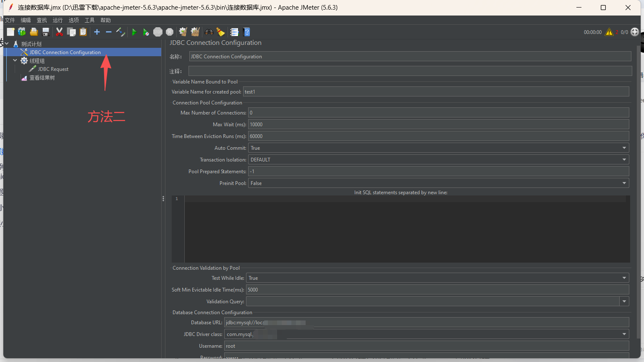Open the 编辑 menu
The height and width of the screenshot is (362, 644).
click(26, 20)
